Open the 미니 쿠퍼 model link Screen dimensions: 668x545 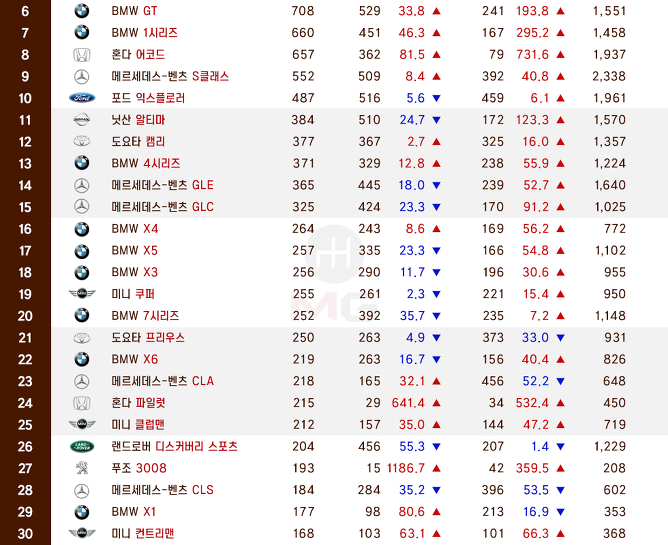[133, 294]
